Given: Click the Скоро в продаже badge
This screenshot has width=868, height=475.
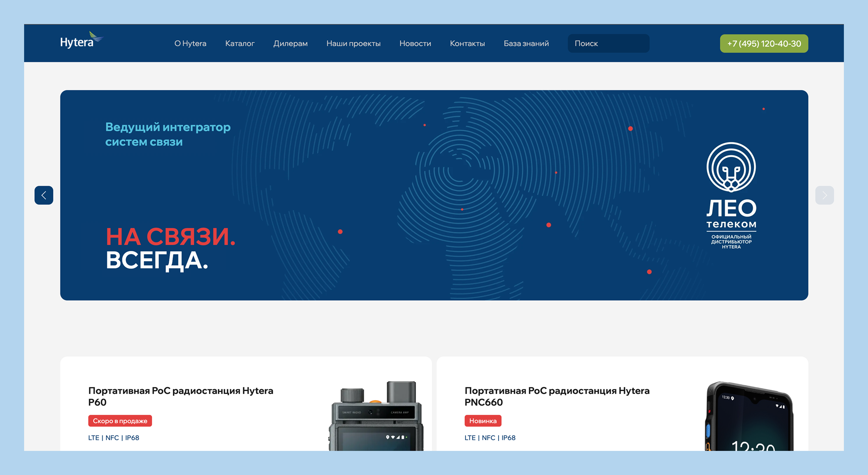Looking at the screenshot, I should coord(120,421).
